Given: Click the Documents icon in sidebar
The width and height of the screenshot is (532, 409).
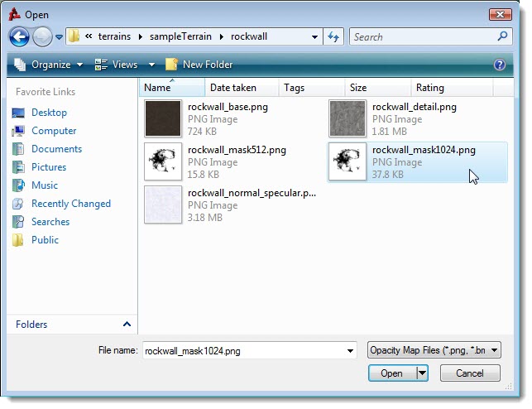Looking at the screenshot, I should pyautogui.click(x=18, y=149).
